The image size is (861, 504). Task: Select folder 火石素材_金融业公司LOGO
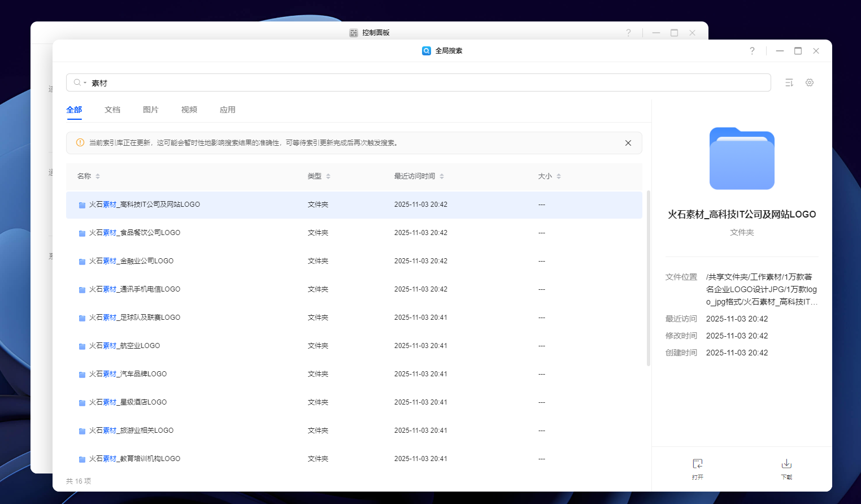pyautogui.click(x=354, y=261)
